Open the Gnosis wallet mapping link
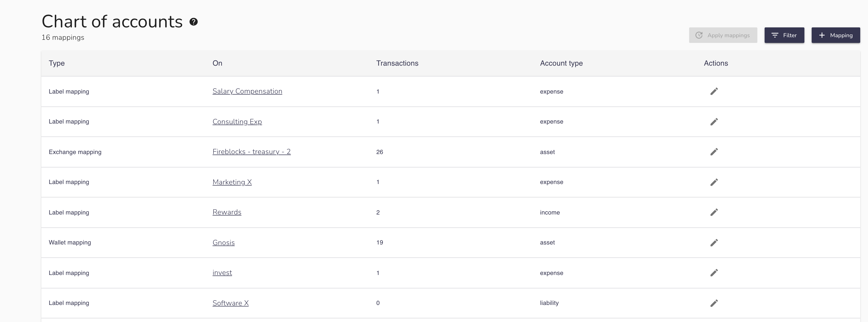868x322 pixels. [x=223, y=242]
